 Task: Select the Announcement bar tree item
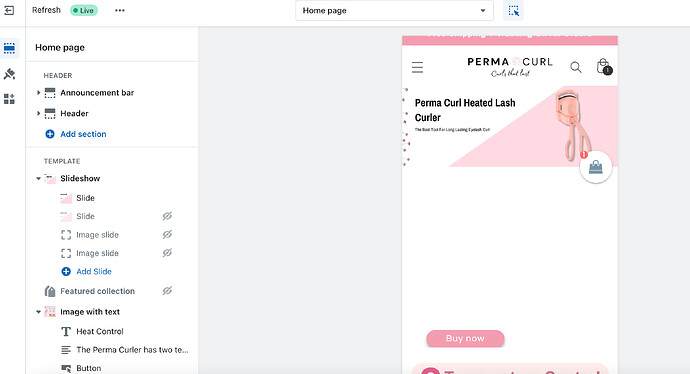(97, 93)
